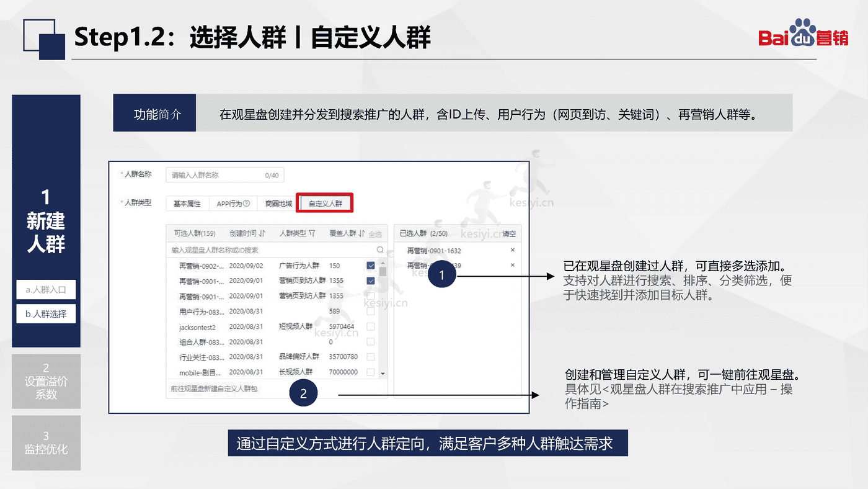Click the 行业关注-083... audience name

[200, 357]
